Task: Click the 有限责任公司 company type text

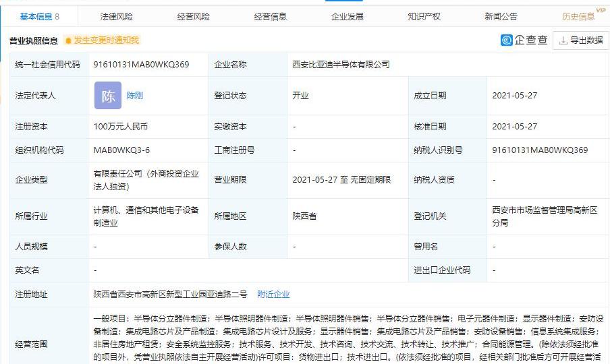Action: pos(146,180)
